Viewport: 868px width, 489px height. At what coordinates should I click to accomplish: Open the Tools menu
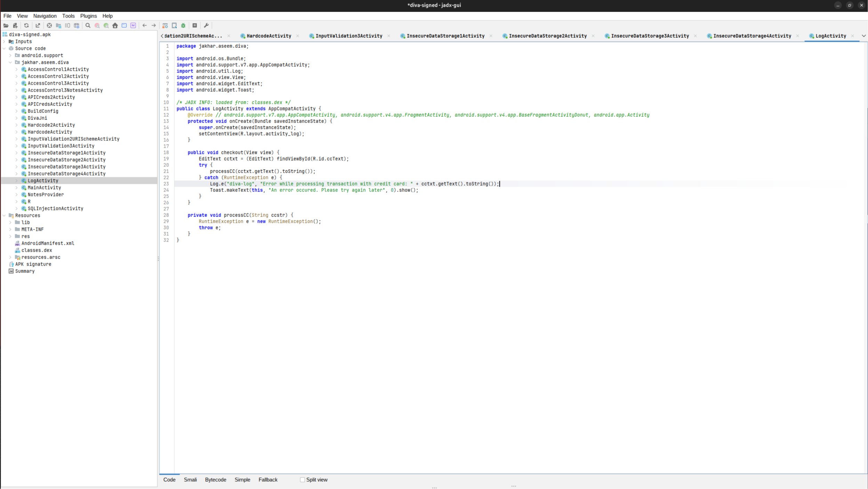(x=69, y=16)
